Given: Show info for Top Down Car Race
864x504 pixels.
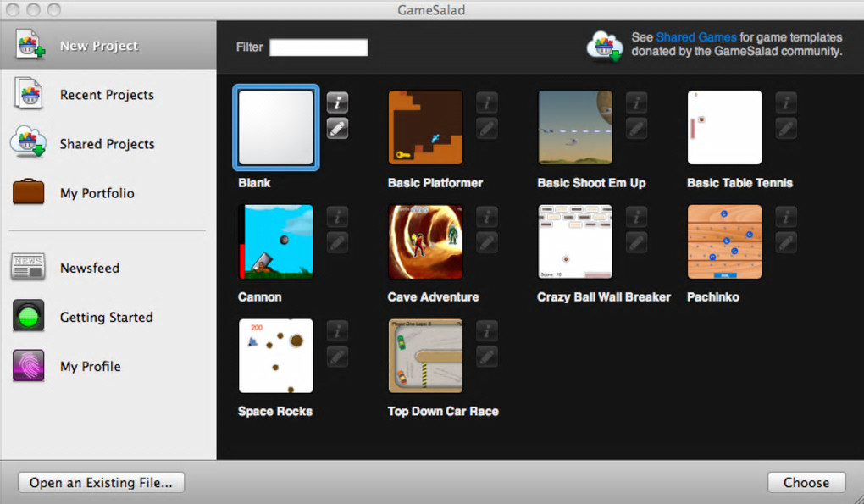Looking at the screenshot, I should 486,331.
